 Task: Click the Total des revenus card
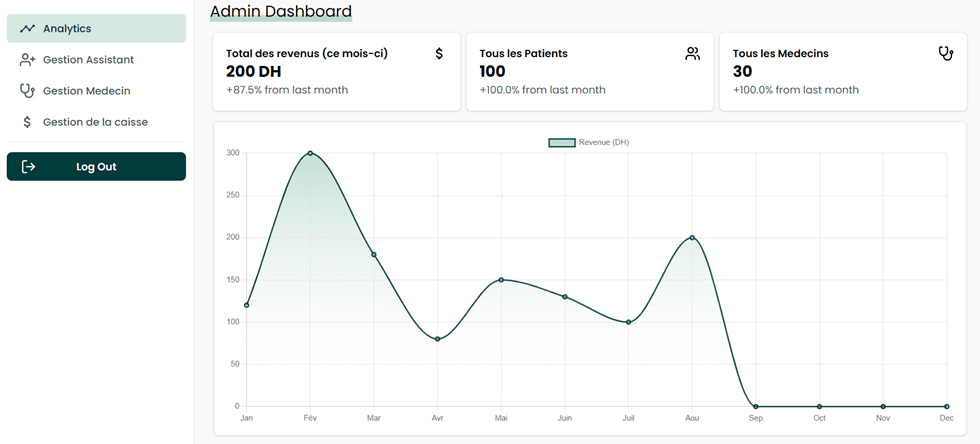tap(336, 71)
